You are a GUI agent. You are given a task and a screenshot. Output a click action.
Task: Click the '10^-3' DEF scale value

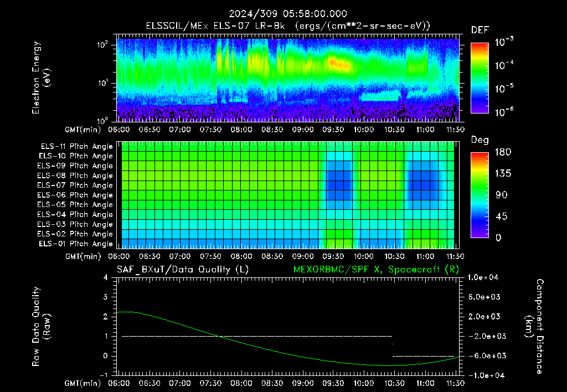[504, 42]
